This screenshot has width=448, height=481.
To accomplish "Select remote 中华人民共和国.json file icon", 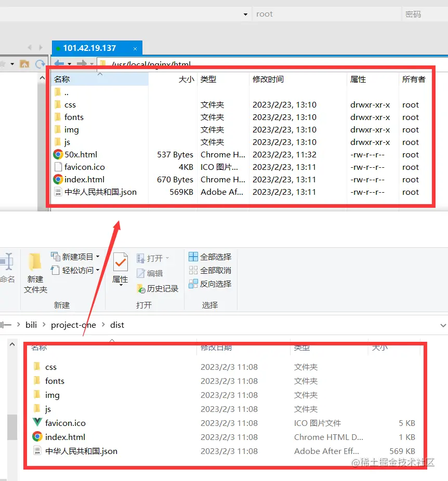I will click(58, 192).
